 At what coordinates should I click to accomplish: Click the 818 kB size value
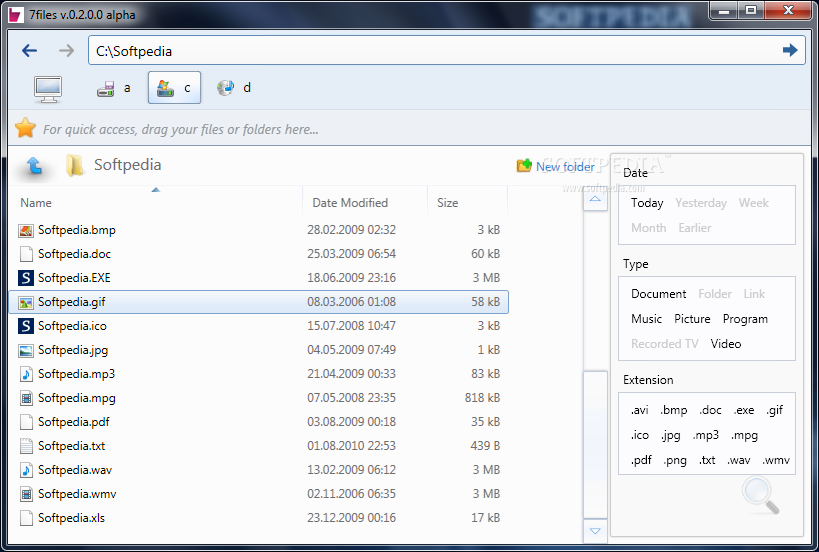click(482, 398)
